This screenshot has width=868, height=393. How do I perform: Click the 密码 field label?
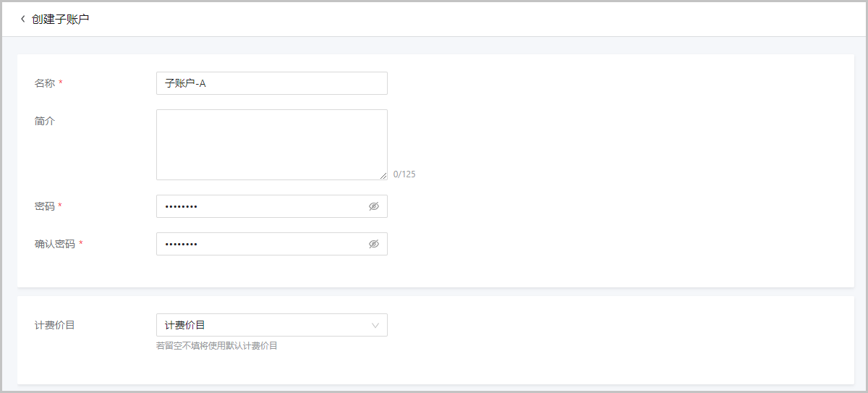(45, 206)
